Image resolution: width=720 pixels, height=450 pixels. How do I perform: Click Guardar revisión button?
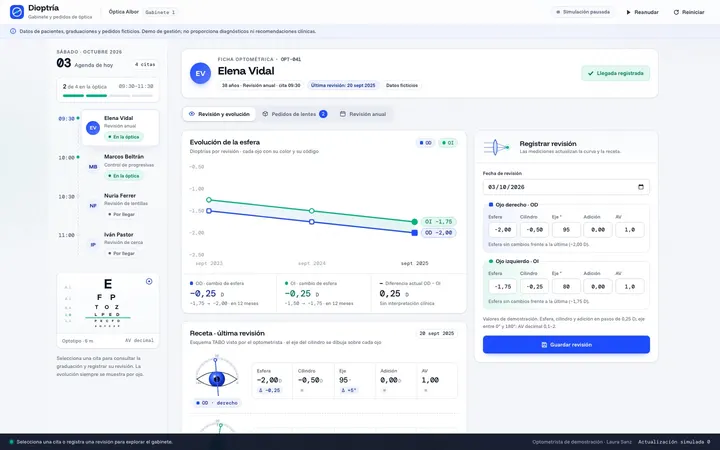tap(566, 345)
